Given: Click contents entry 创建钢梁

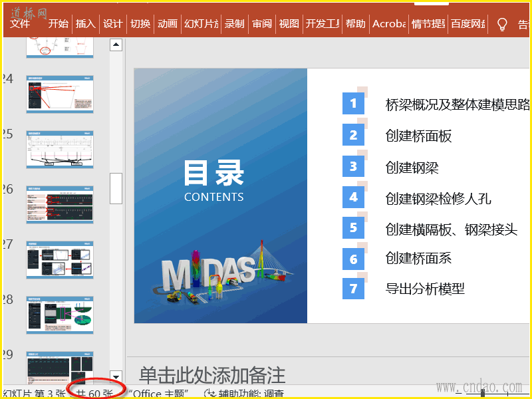Looking at the screenshot, I should click(412, 168).
